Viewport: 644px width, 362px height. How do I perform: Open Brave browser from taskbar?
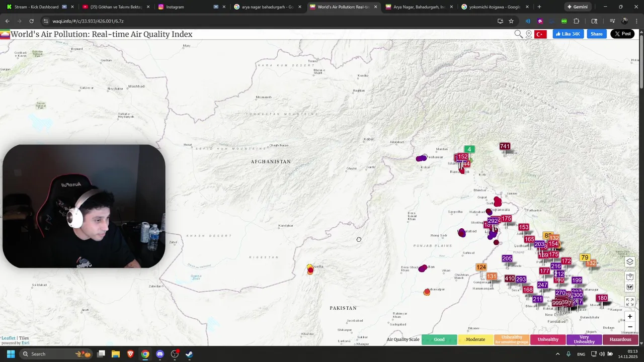[130, 354]
